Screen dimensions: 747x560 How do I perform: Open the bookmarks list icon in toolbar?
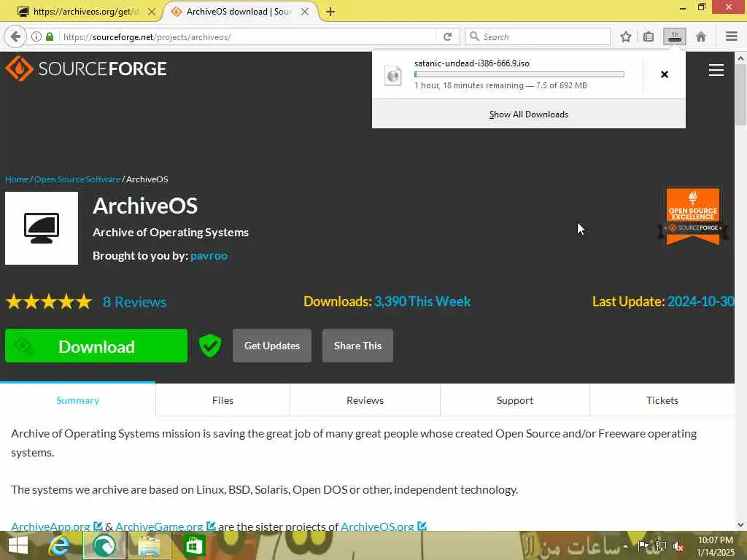(x=649, y=36)
